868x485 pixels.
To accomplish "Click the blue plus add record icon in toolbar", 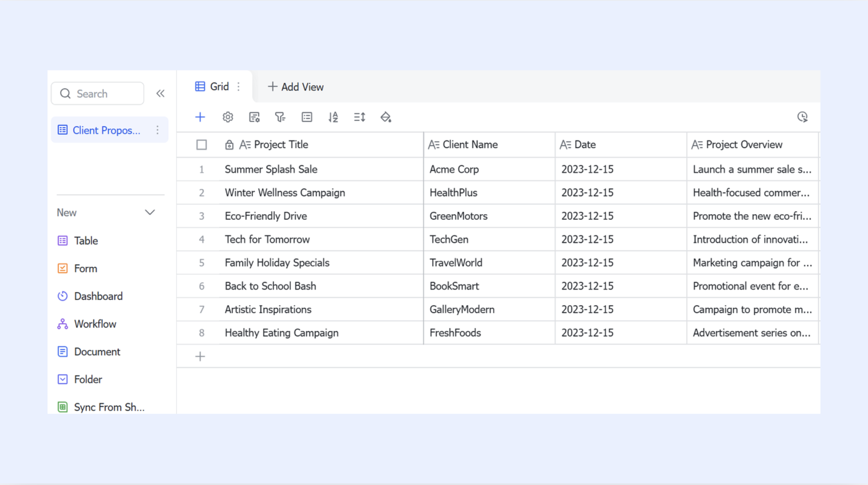I will tap(200, 117).
